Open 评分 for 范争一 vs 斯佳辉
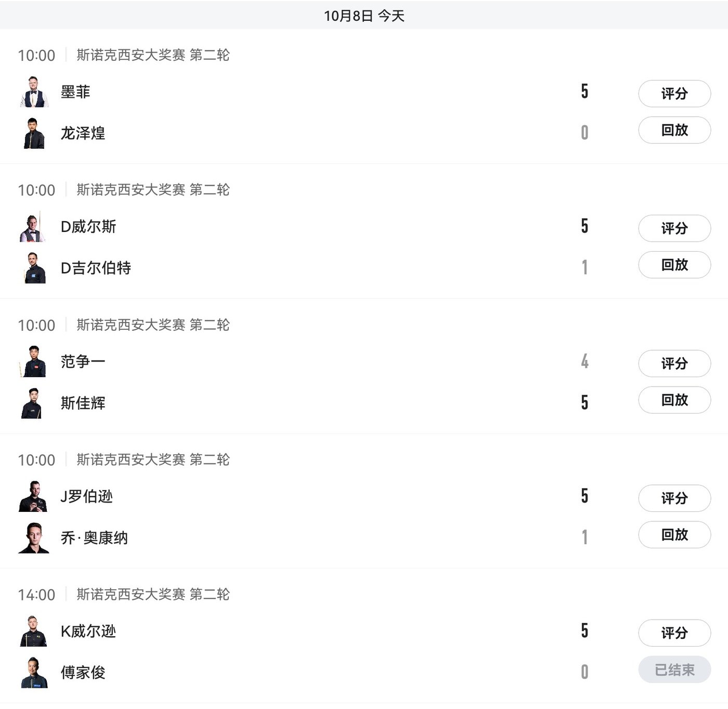The image size is (728, 709). pos(674,363)
